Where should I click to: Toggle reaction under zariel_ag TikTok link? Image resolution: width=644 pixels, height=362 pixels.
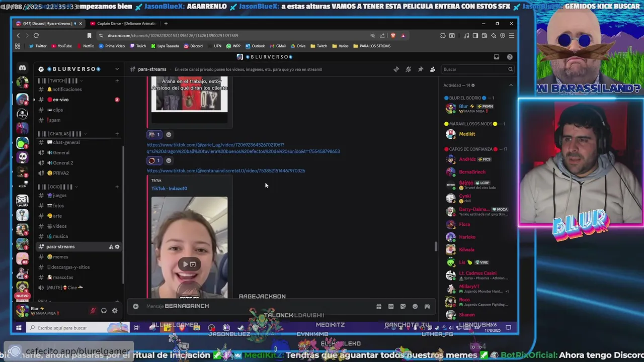154,160
